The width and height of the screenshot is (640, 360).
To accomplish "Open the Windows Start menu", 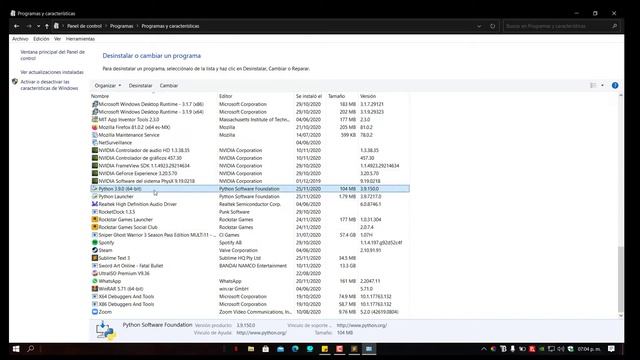I will (x=16, y=349).
